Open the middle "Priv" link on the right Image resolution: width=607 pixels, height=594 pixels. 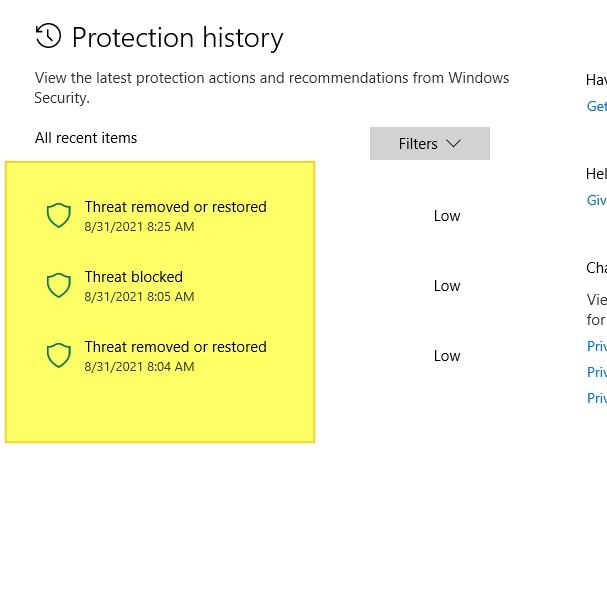coord(596,372)
